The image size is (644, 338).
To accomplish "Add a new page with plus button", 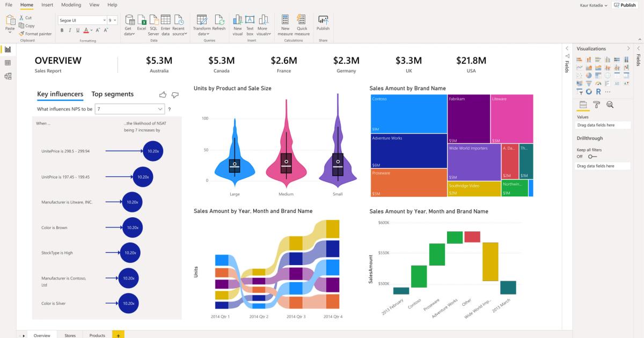I will pyautogui.click(x=118, y=335).
